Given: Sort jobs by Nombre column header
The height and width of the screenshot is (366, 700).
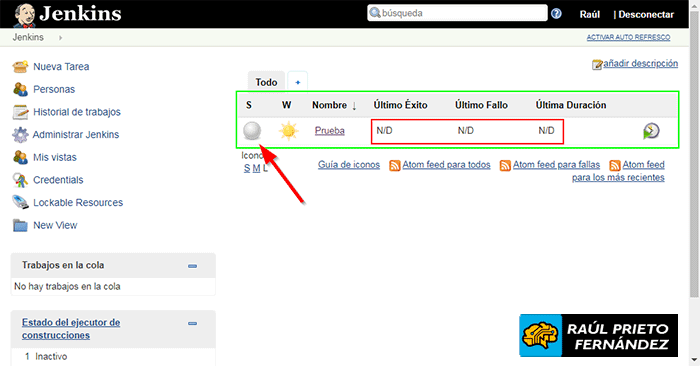Looking at the screenshot, I should pos(329,105).
